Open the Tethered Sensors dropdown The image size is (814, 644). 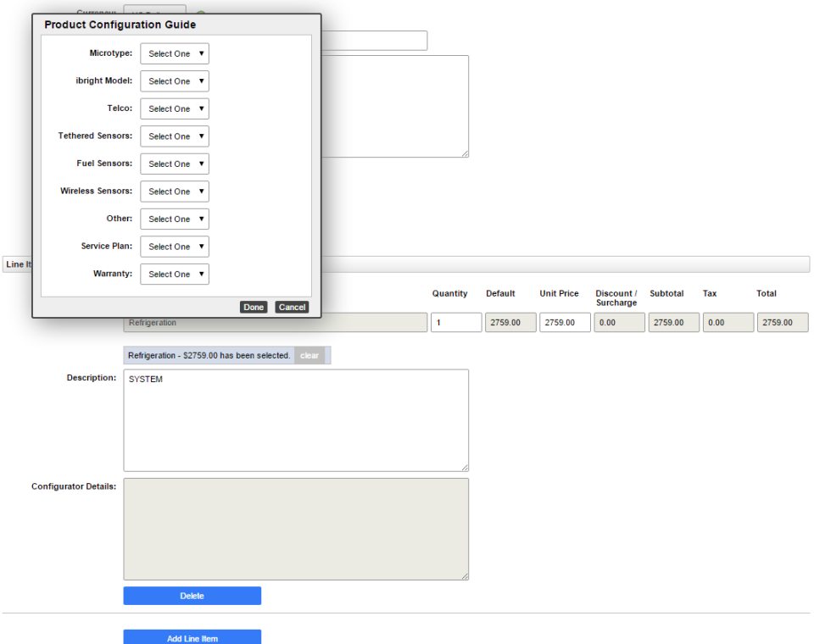pyautogui.click(x=174, y=136)
